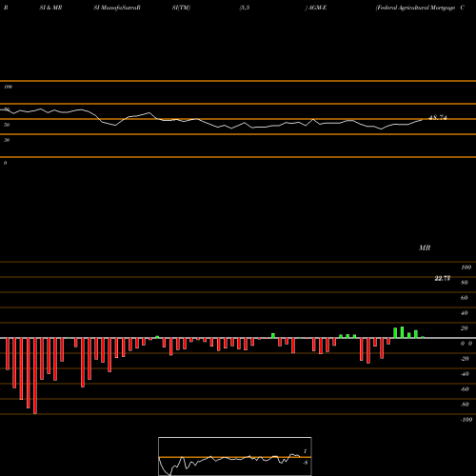Click the MR axis label -40
Viewport: 476px width, 476px height.
pos(465,374)
